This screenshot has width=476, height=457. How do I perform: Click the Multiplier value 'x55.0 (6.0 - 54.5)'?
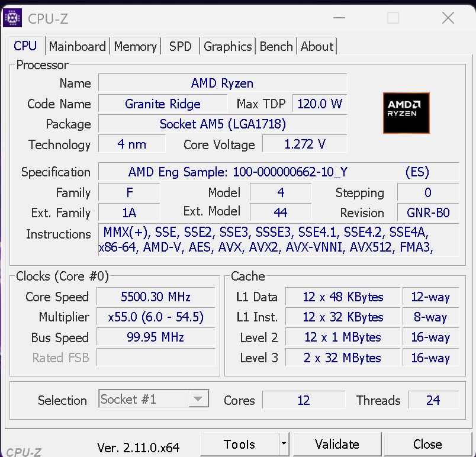click(x=156, y=317)
